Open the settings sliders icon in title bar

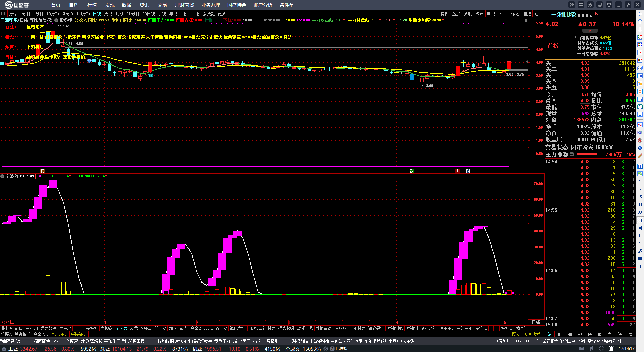(x=581, y=5)
